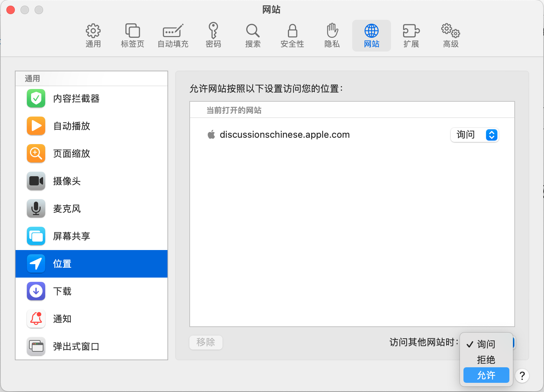Open the 扩展 extensions puzzle icon
This screenshot has width=544, height=392.
411,36
